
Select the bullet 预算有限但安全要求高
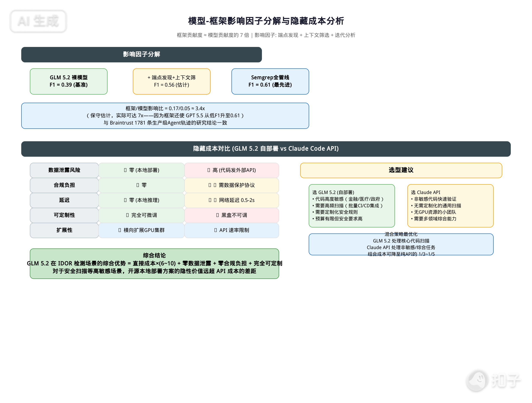click(337, 219)
